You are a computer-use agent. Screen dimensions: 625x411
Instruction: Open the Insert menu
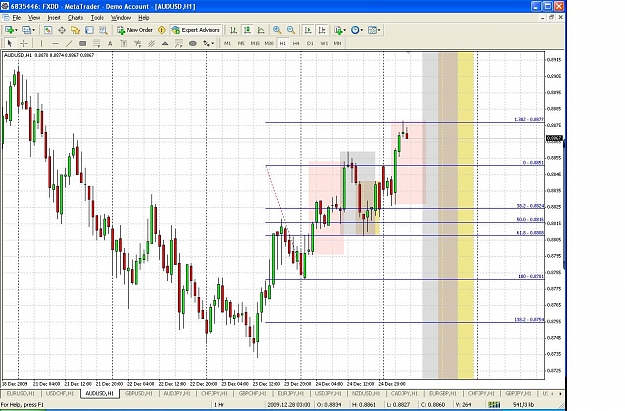[54, 18]
